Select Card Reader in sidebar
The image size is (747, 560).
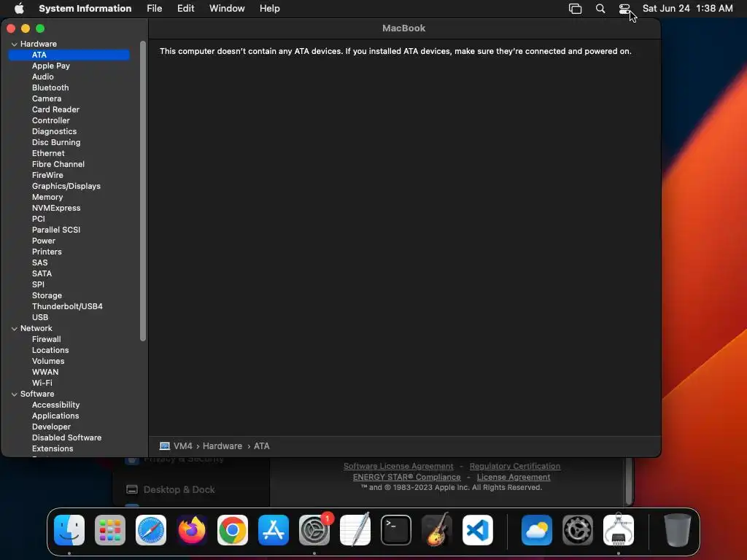click(55, 109)
